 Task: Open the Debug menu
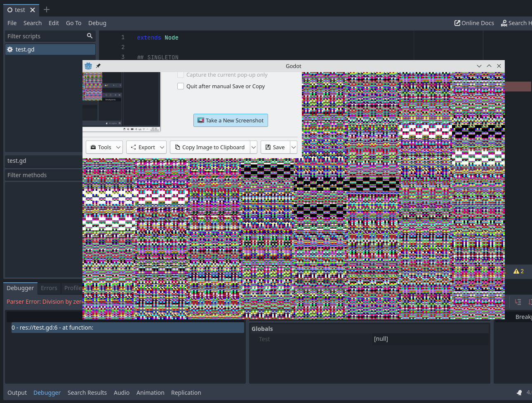coord(97,23)
